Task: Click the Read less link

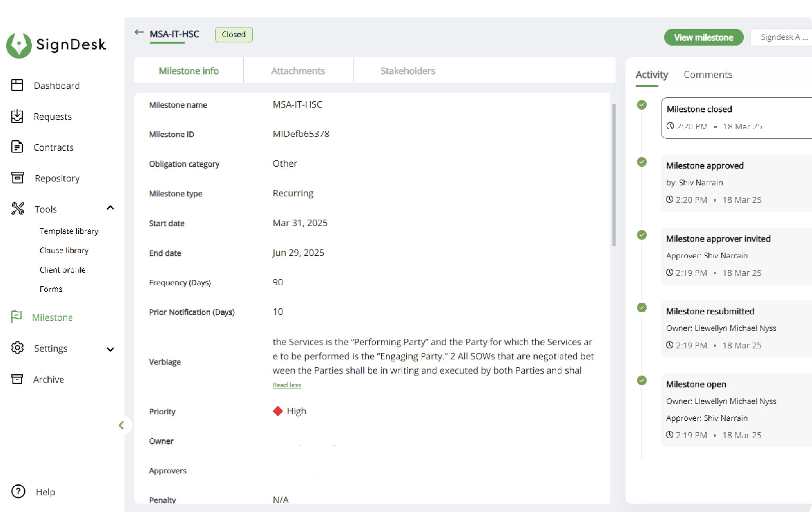Action: click(x=287, y=385)
